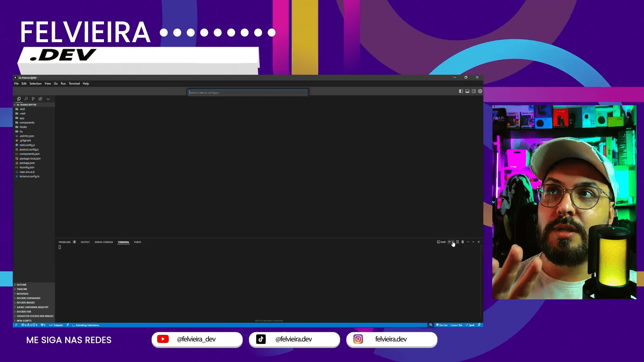644x362 pixels.
Task: Switch to the Problems tab
Action: click(65, 242)
